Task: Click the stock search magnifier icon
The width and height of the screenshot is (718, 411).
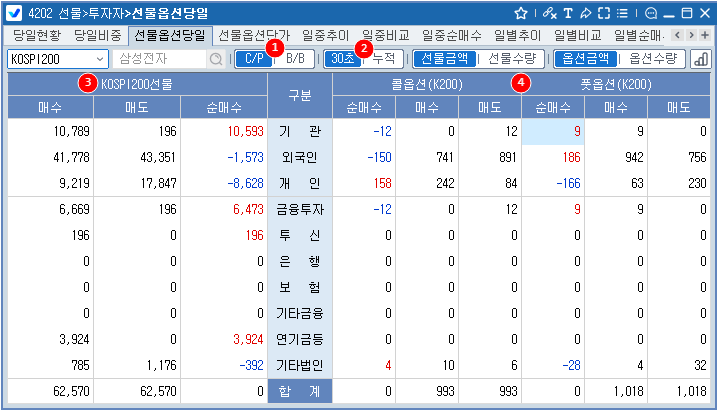Action: [215, 59]
